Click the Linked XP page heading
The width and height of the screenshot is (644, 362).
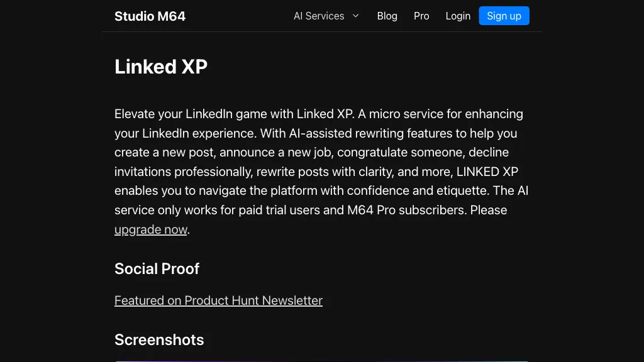(161, 67)
